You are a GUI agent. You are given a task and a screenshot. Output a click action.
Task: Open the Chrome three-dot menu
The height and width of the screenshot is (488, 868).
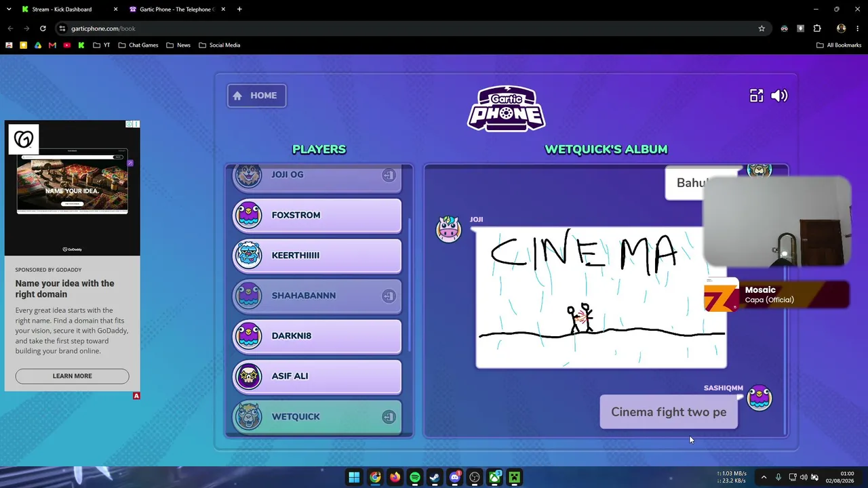(x=859, y=28)
